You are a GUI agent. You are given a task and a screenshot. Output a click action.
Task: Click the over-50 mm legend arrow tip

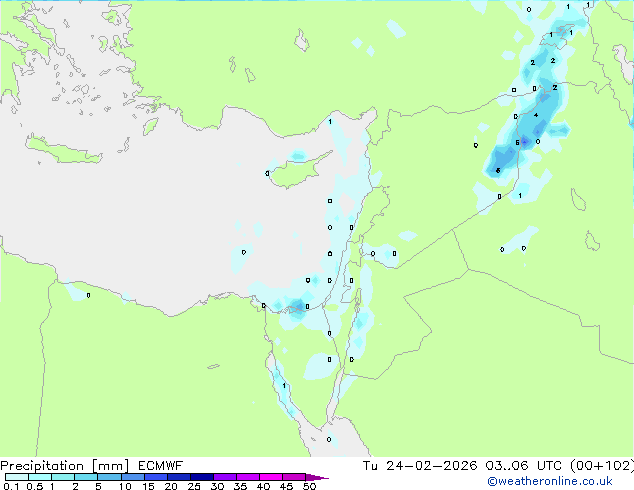tap(317, 477)
